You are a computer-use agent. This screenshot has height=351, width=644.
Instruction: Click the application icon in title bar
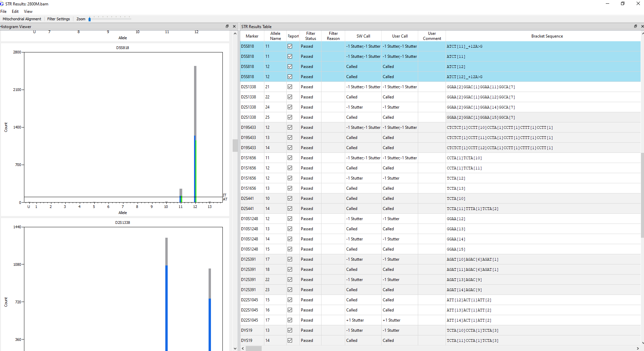coord(2,4)
